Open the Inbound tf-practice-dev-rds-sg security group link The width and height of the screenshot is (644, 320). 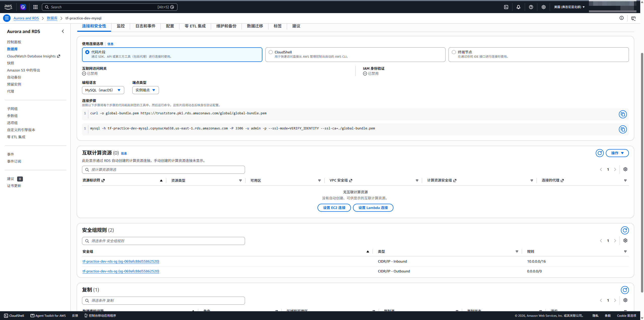click(x=121, y=261)
